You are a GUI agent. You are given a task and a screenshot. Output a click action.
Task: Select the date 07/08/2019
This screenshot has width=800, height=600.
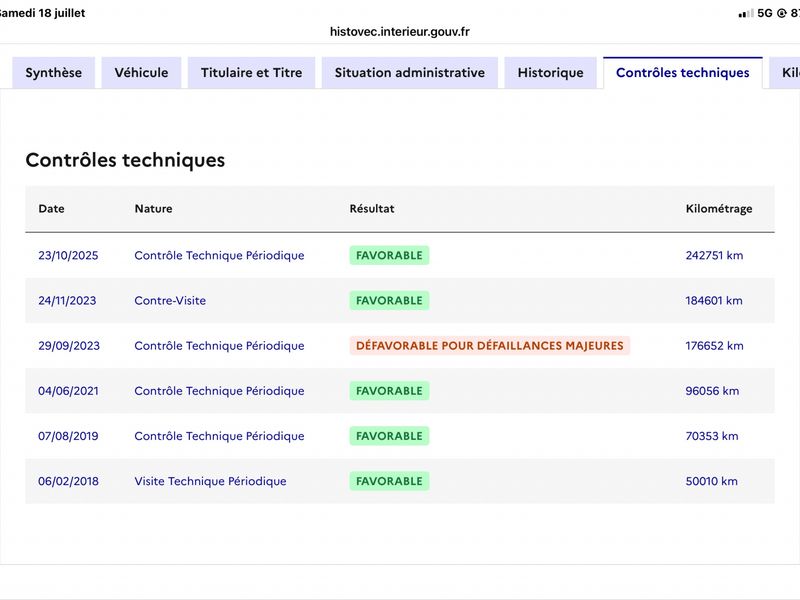(x=68, y=436)
